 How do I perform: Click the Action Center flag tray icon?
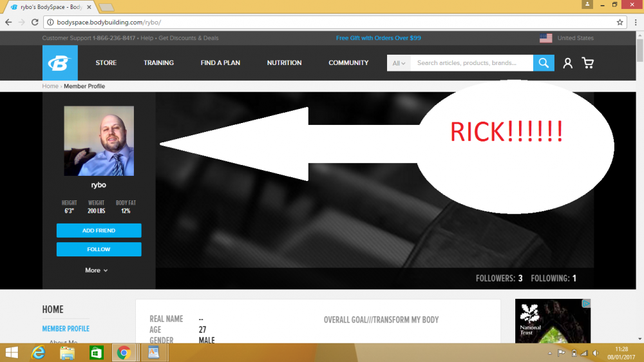[x=562, y=353]
